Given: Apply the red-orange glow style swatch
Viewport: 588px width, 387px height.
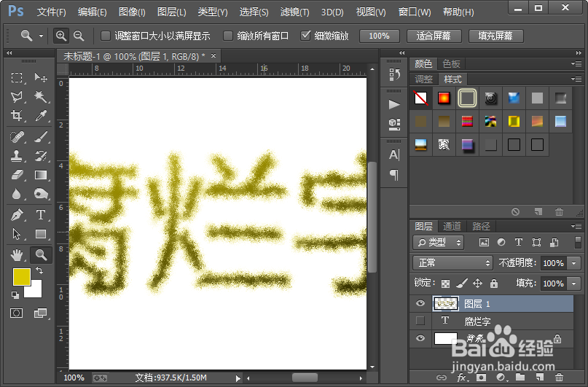Looking at the screenshot, I should point(444,98).
